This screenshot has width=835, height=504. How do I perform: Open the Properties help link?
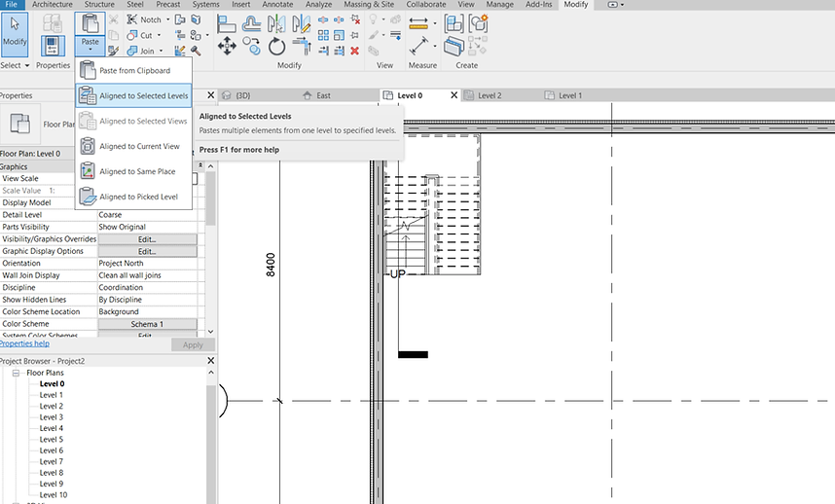tap(24, 343)
